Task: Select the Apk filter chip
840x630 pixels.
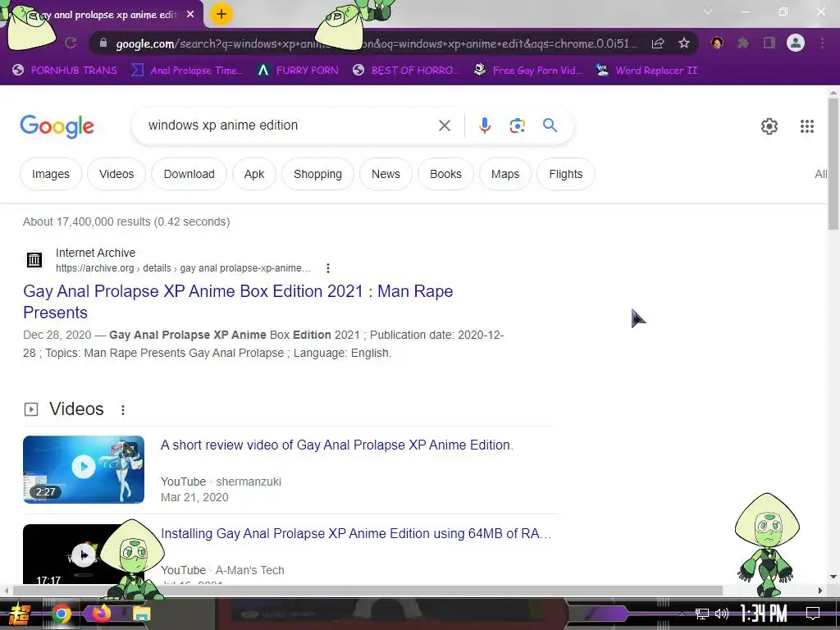Action: [254, 174]
